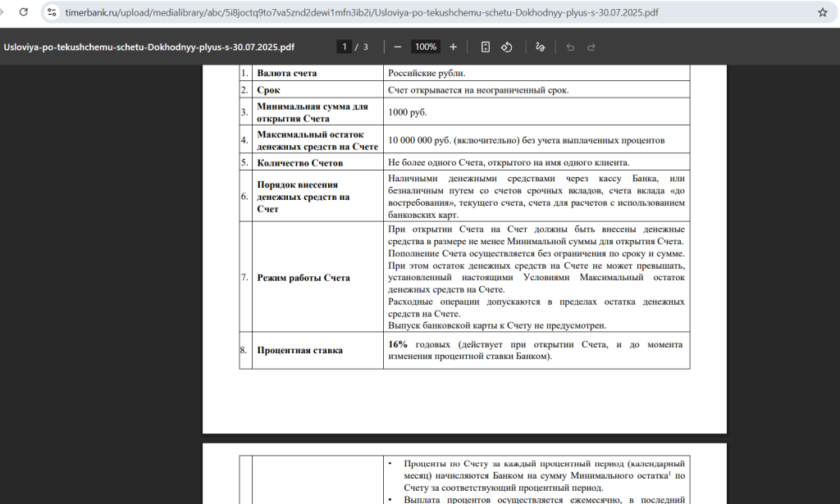Select "Счет открывается на неограниченный срок."
The image size is (840, 504).
[x=478, y=90]
